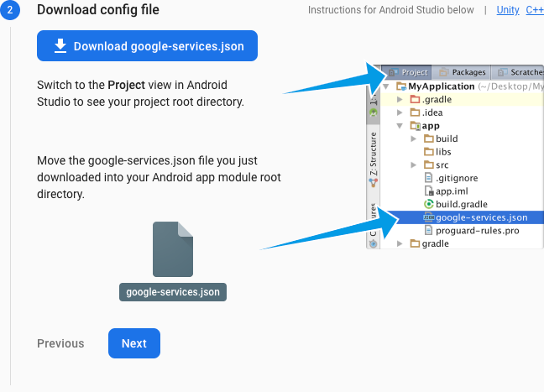The height and width of the screenshot is (392, 544).
Task: Expand the .gradle folder arrow
Action: click(400, 100)
